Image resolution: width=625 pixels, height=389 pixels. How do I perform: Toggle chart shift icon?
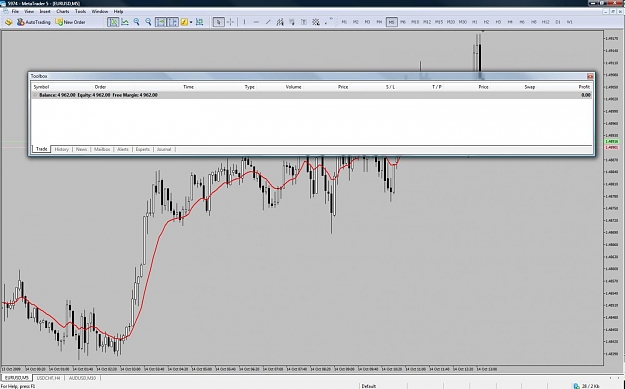click(173, 22)
